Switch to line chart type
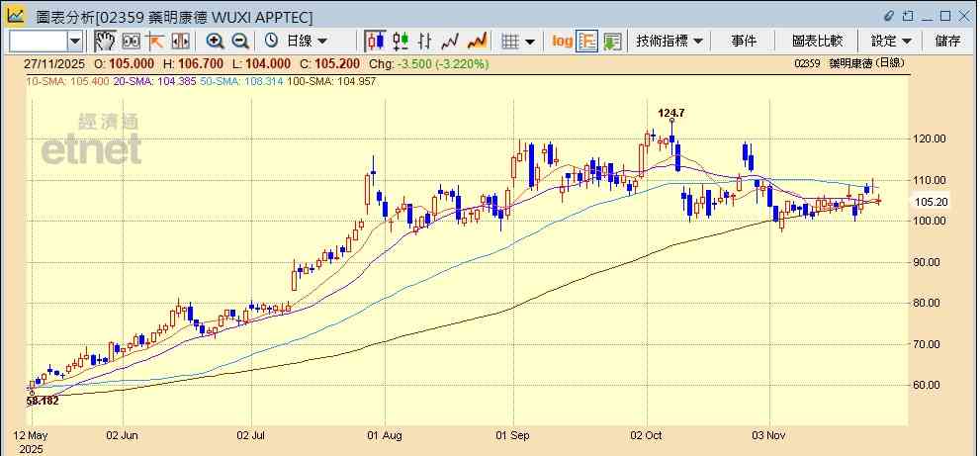The width and height of the screenshot is (980, 456). click(451, 41)
